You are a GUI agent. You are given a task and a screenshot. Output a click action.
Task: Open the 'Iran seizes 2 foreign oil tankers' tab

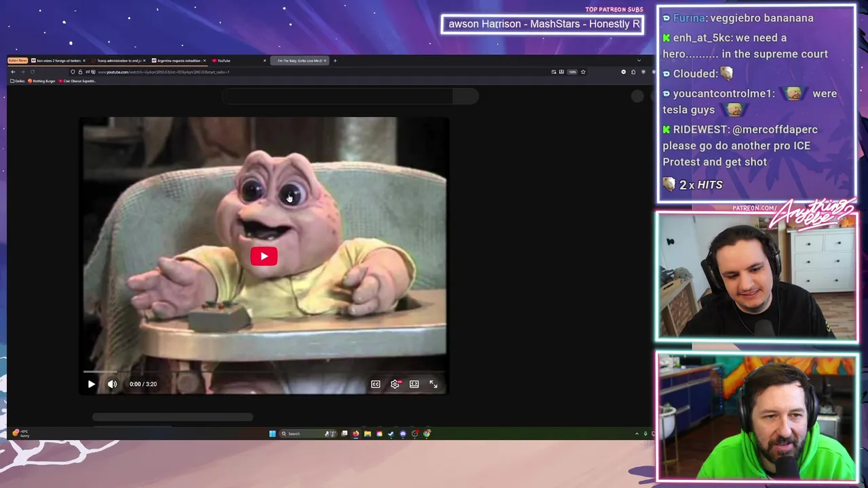58,60
